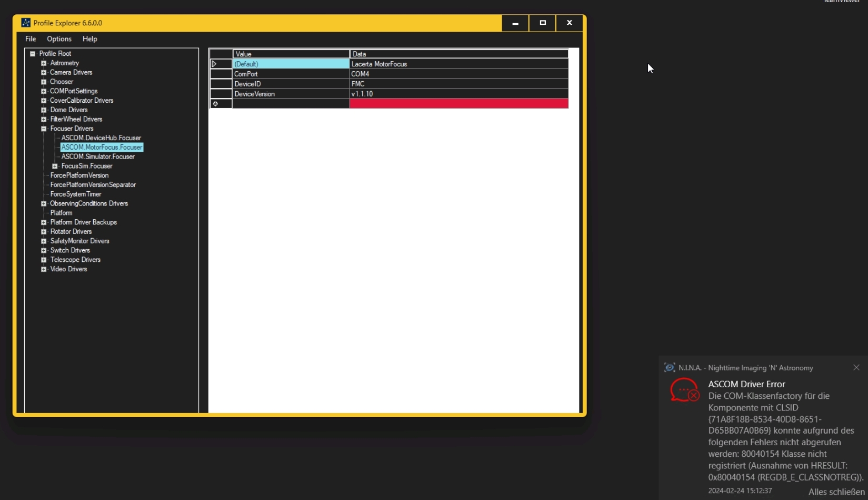The height and width of the screenshot is (500, 868).
Task: Click the Value column header
Action: point(291,54)
